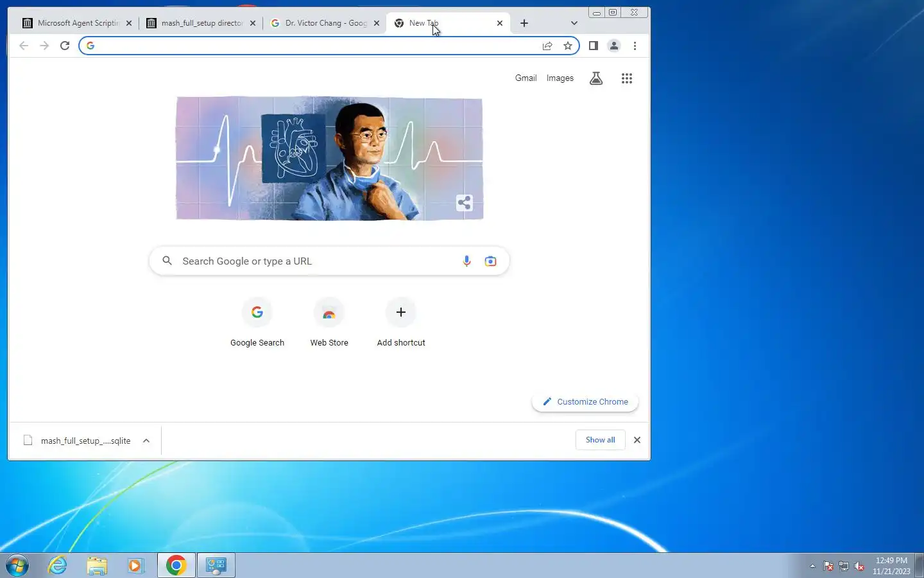The image size is (924, 578).
Task: Open the Chrome profile avatar
Action: 614,46
